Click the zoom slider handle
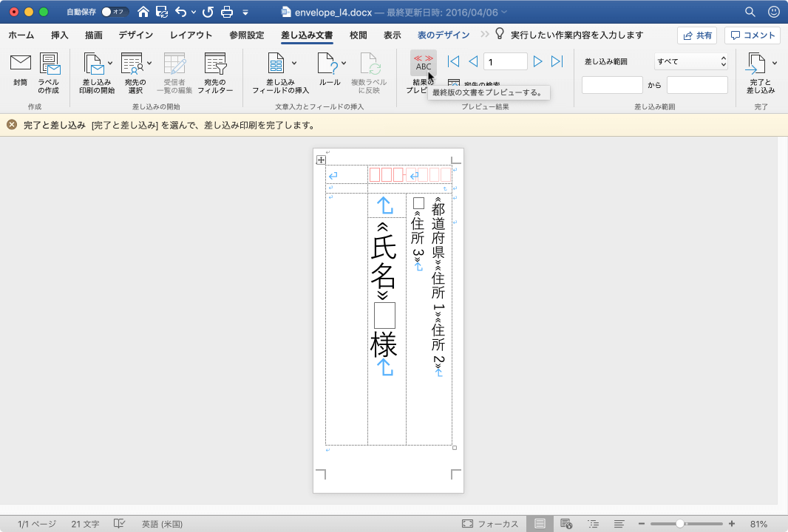 click(679, 524)
